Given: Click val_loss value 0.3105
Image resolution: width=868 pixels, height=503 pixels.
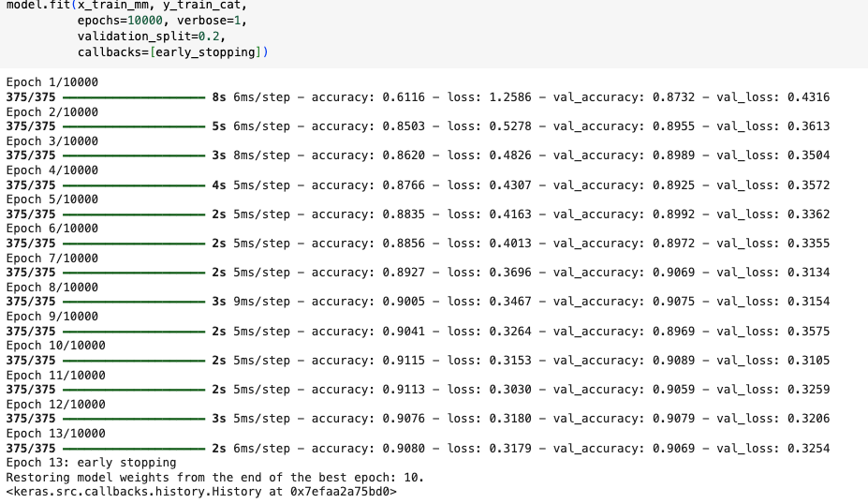Looking at the screenshot, I should 808,361.
